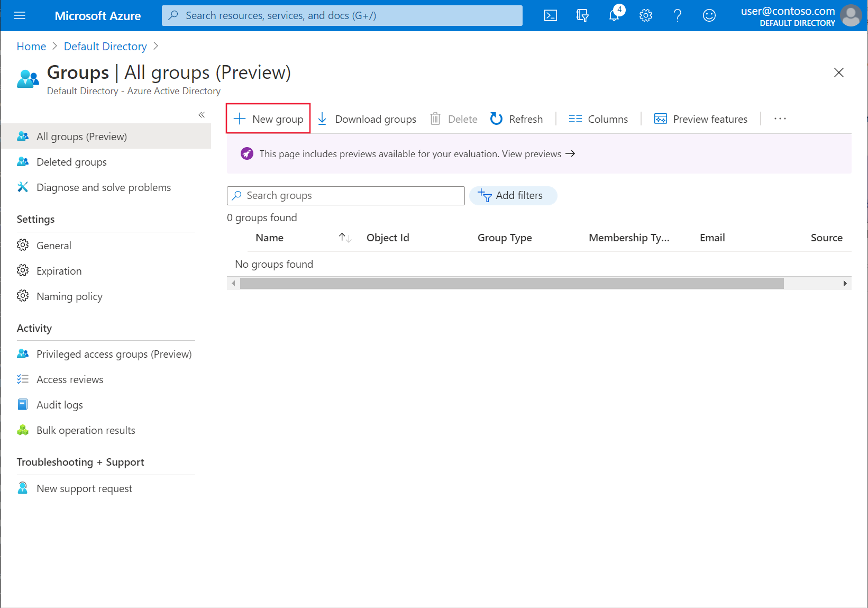The width and height of the screenshot is (868, 608).
Task: Open the Columns selector
Action: tap(598, 119)
